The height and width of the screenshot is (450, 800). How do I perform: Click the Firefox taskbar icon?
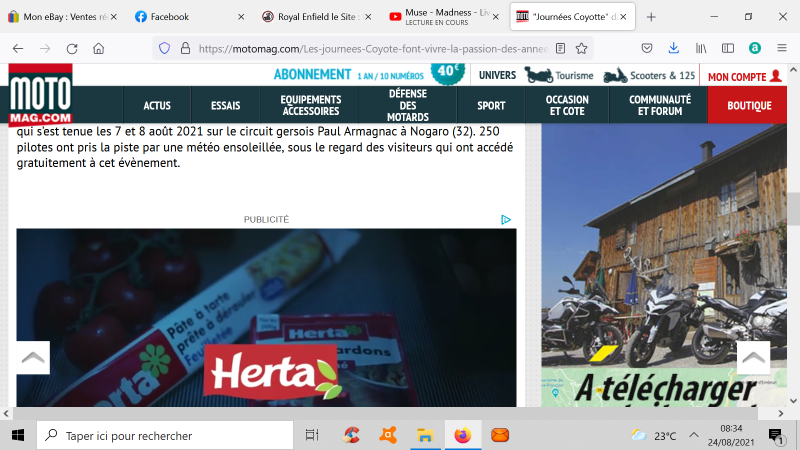(x=463, y=435)
